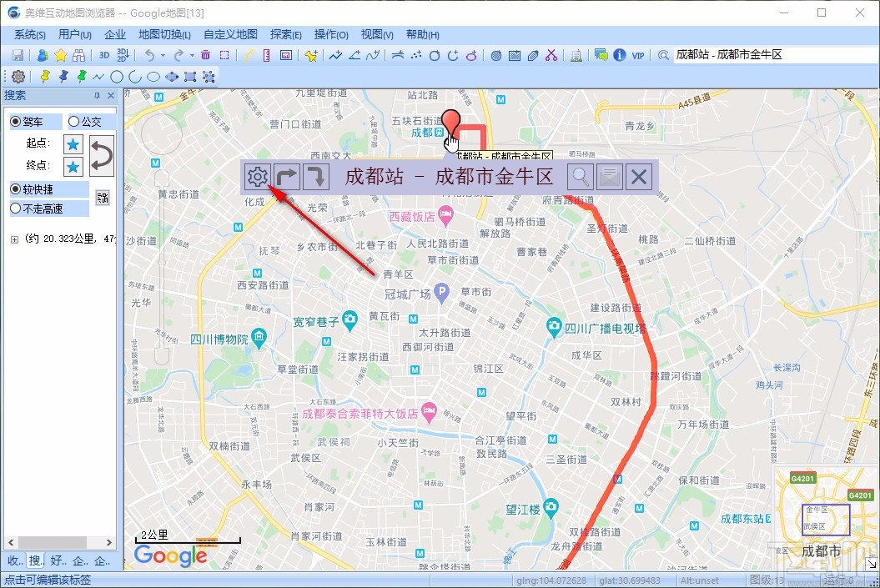Image resolution: width=880 pixels, height=588 pixels.
Task: Click the gear icon on route popup
Action: coord(257,176)
